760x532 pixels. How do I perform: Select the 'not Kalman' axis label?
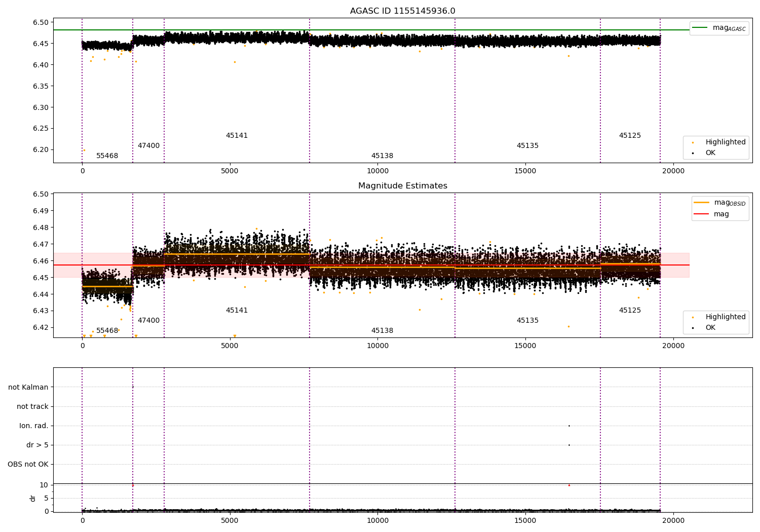[28, 387]
